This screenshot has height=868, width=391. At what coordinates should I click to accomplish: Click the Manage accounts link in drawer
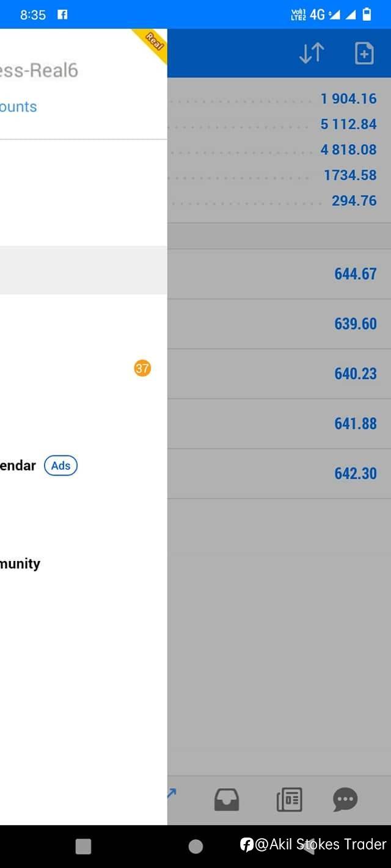(18, 107)
